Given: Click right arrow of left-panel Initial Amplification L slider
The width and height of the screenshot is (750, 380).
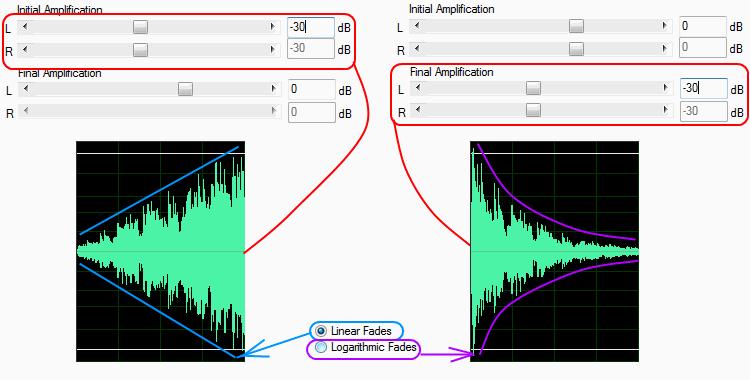Looking at the screenshot, I should point(273,27).
